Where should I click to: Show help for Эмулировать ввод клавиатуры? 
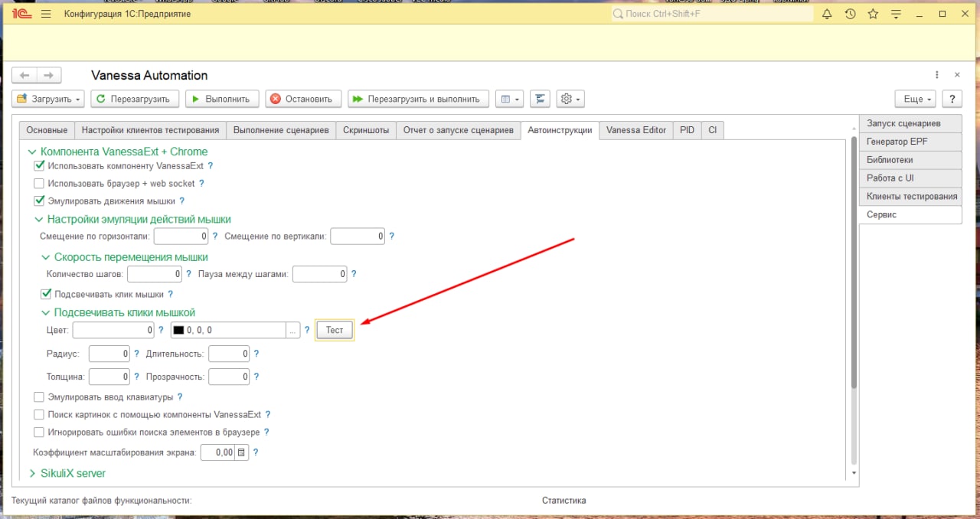click(180, 397)
